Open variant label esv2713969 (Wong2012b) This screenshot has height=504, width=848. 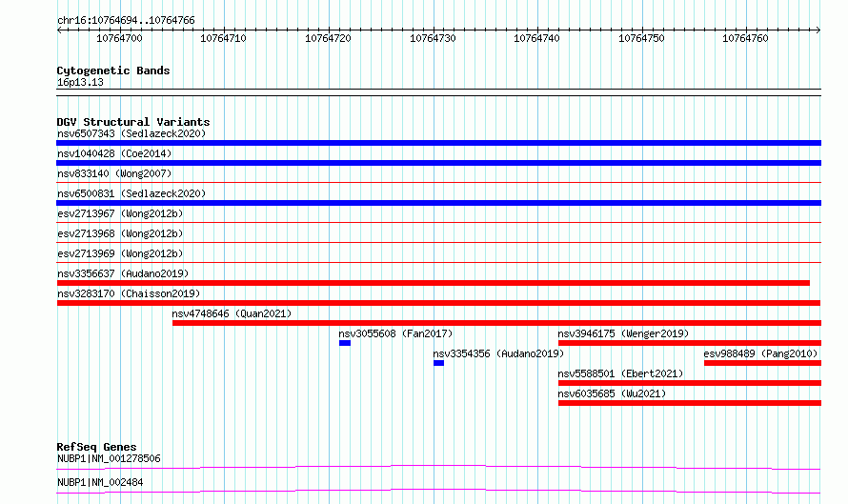click(x=120, y=253)
